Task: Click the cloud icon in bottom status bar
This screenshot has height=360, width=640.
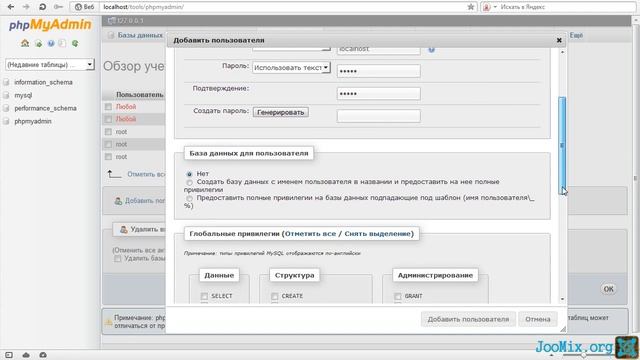Action: (x=26, y=355)
